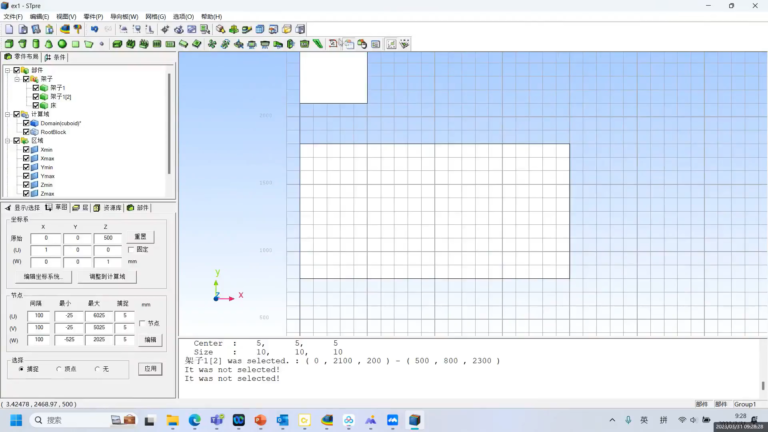The height and width of the screenshot is (432, 768).
Task: Collapse the 区域 tree node
Action: coord(8,141)
